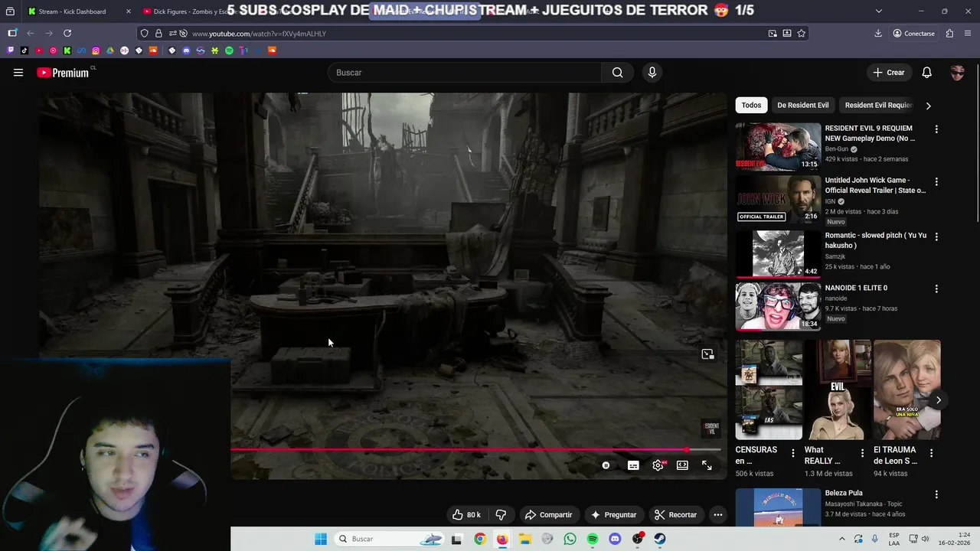Like the video with 80 k likes
The width and height of the screenshot is (980, 551).
pos(466,515)
